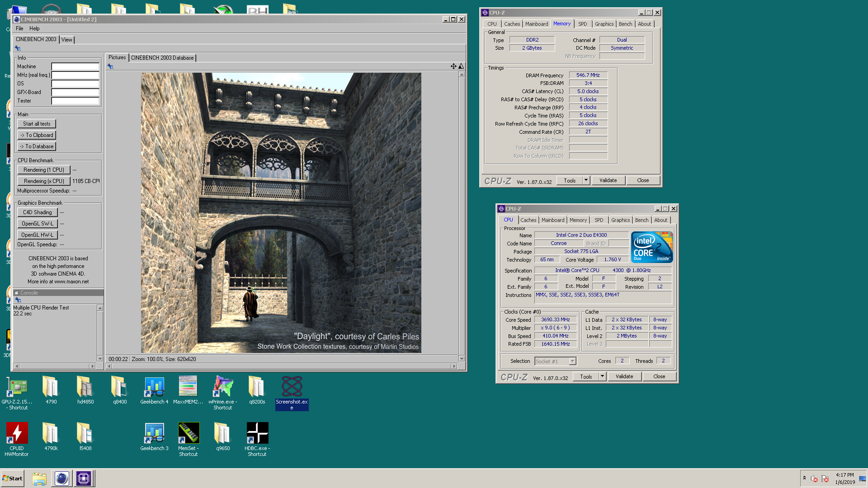The height and width of the screenshot is (488, 868).
Task: Click the pin icon under CINEBENCH 2003 tab
Action: [x=18, y=48]
